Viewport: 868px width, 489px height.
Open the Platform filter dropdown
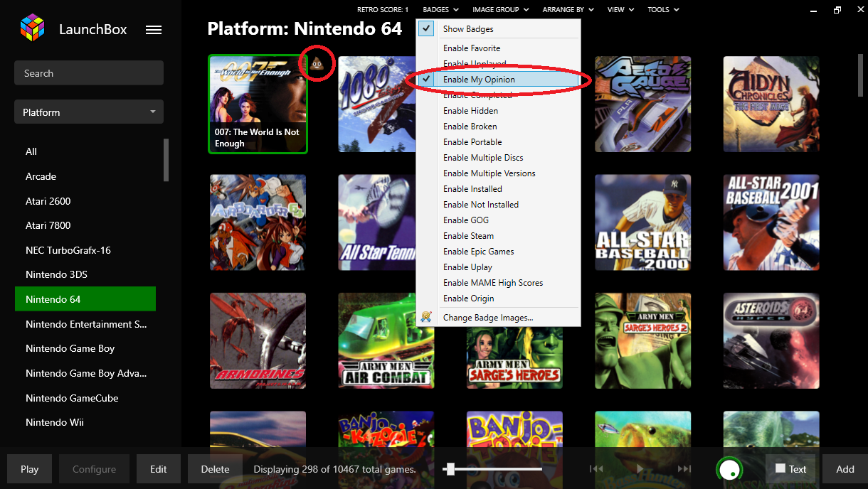click(x=89, y=112)
